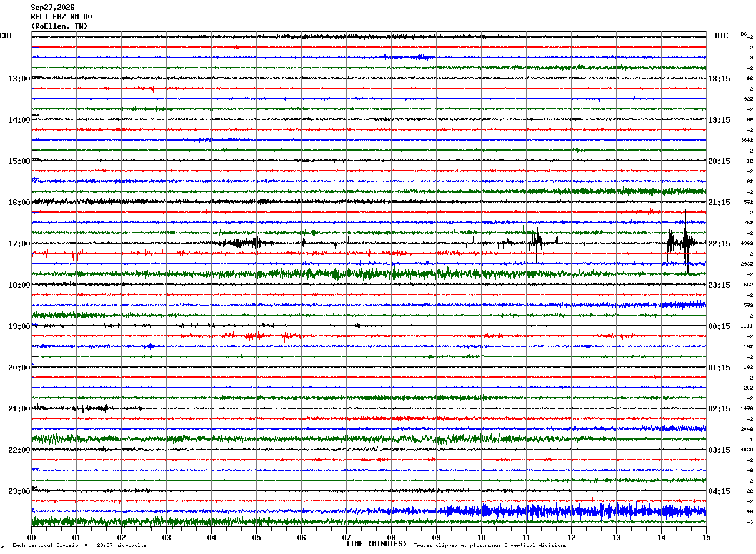Click the 00:15 UTC time label
Screen dimensions: 756x554
[x=719, y=326]
